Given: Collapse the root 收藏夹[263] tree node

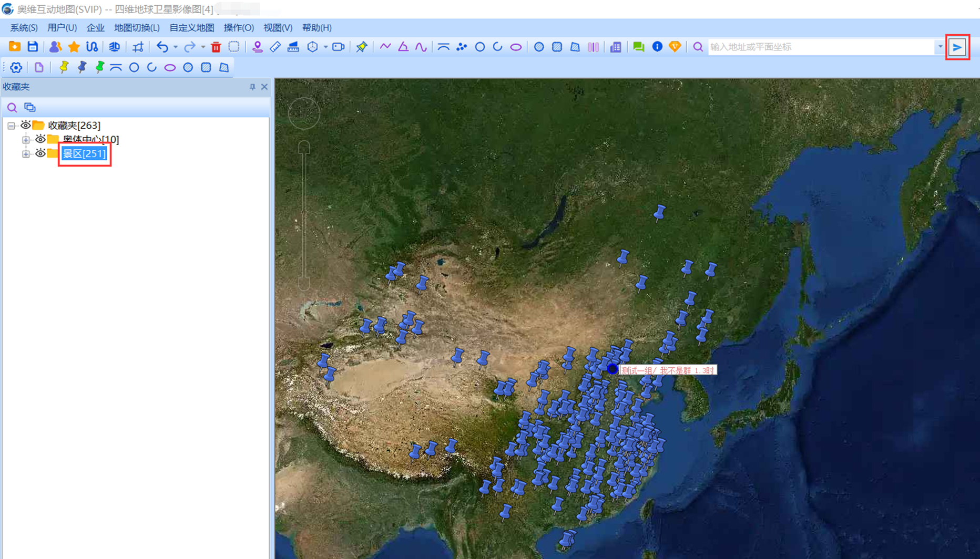Looking at the screenshot, I should (11, 126).
